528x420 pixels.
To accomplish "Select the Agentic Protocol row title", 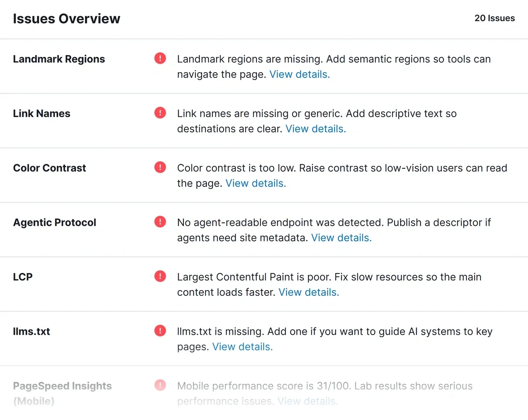I will click(55, 222).
